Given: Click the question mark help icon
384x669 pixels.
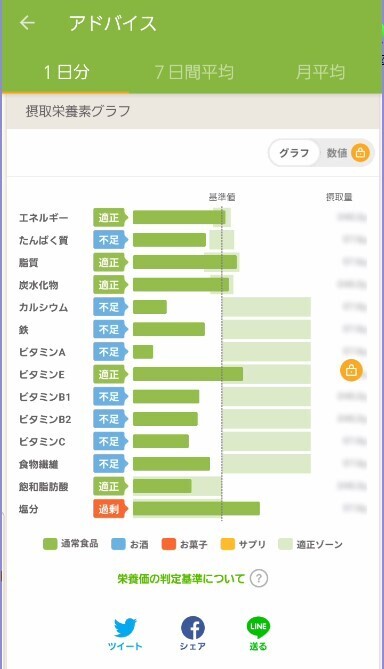Looking at the screenshot, I should (259, 579).
